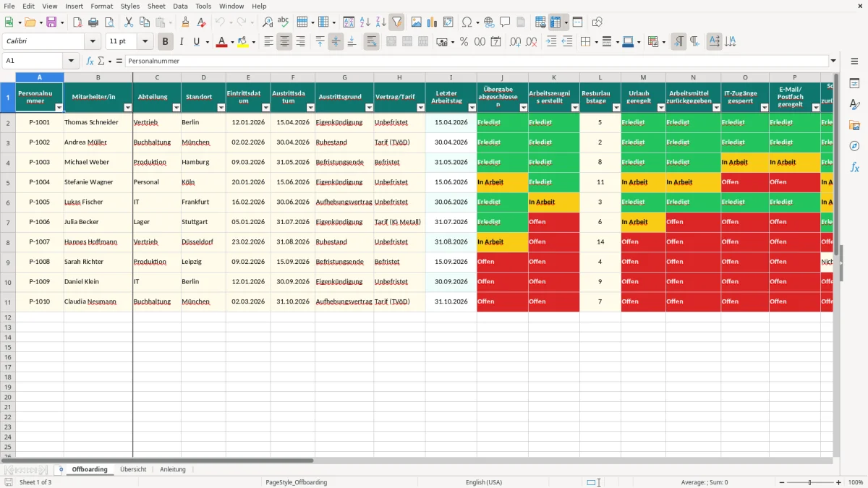Open the Sidebar Navigator compass icon
The width and height of the screenshot is (868, 488).
[854, 146]
